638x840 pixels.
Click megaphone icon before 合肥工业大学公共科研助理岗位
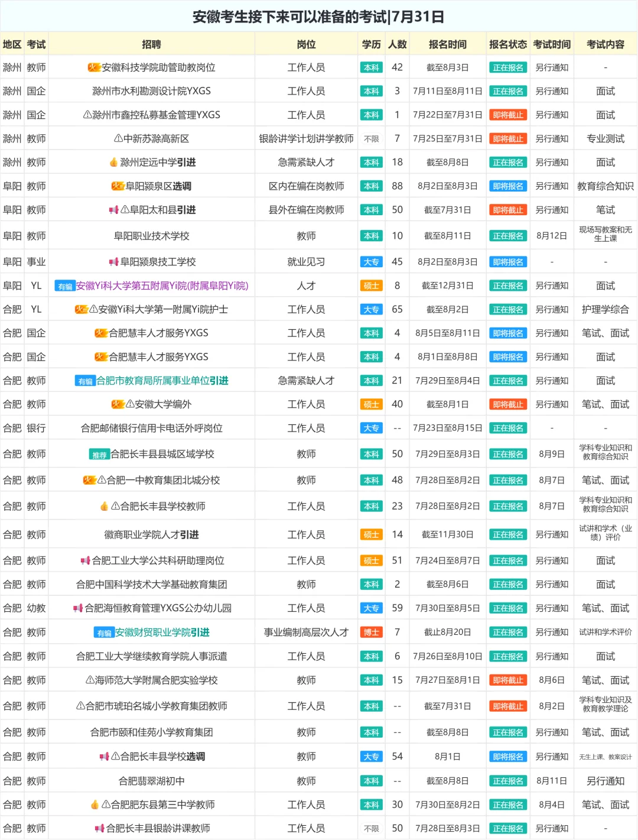pos(85,560)
